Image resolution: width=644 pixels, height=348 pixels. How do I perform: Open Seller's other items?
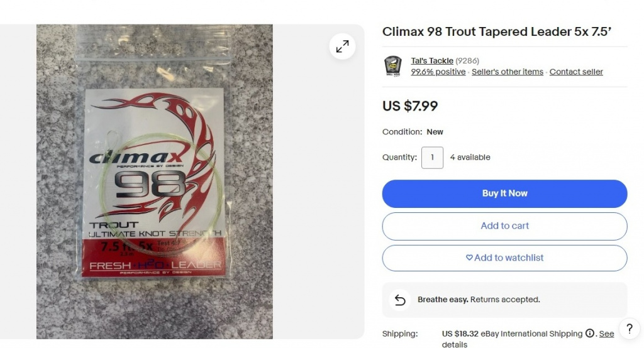click(x=508, y=72)
